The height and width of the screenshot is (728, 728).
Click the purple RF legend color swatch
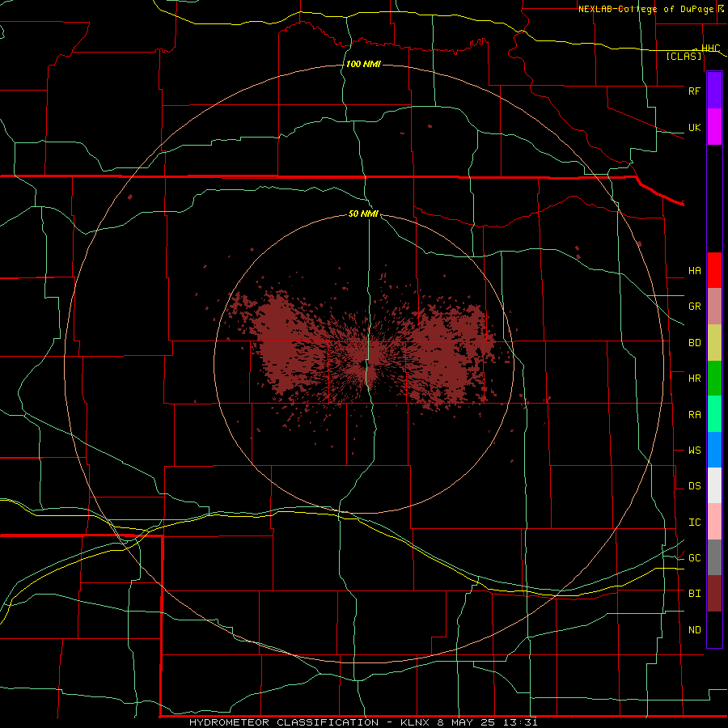pos(714,91)
